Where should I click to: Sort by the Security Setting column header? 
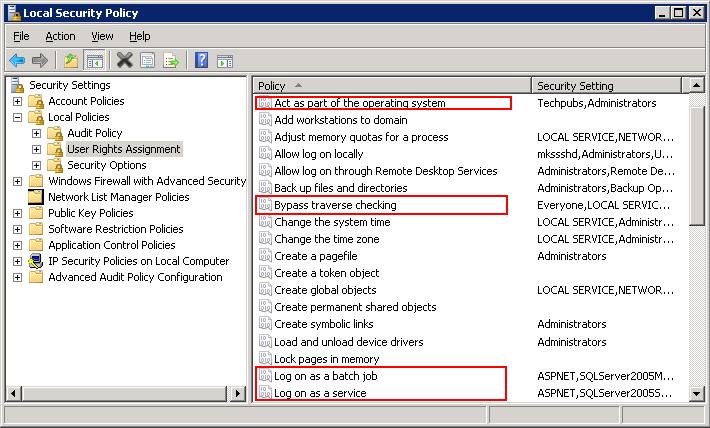(x=606, y=86)
